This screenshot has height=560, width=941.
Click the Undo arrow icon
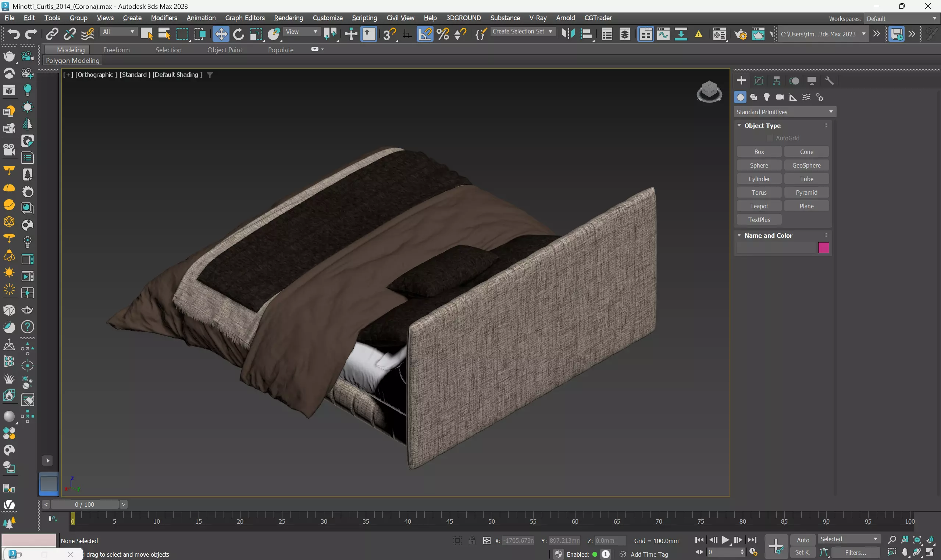coord(14,34)
